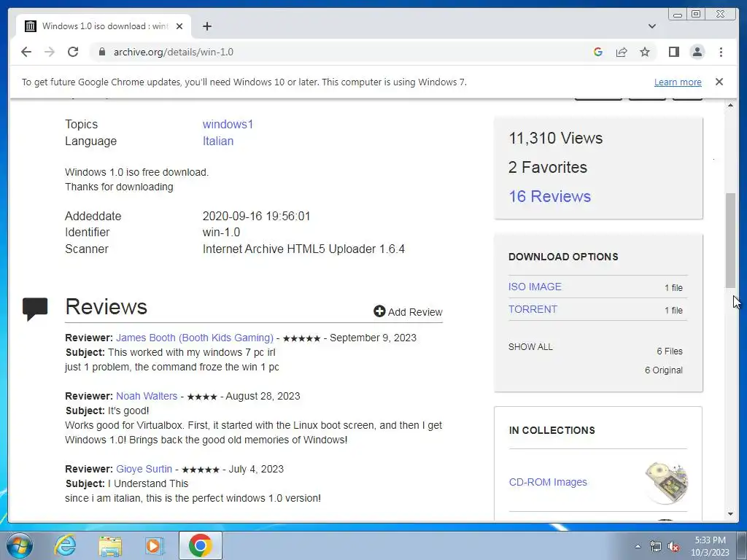The image size is (747, 560).
Task: Click the Reviews speech bubble icon
Action: point(35,309)
